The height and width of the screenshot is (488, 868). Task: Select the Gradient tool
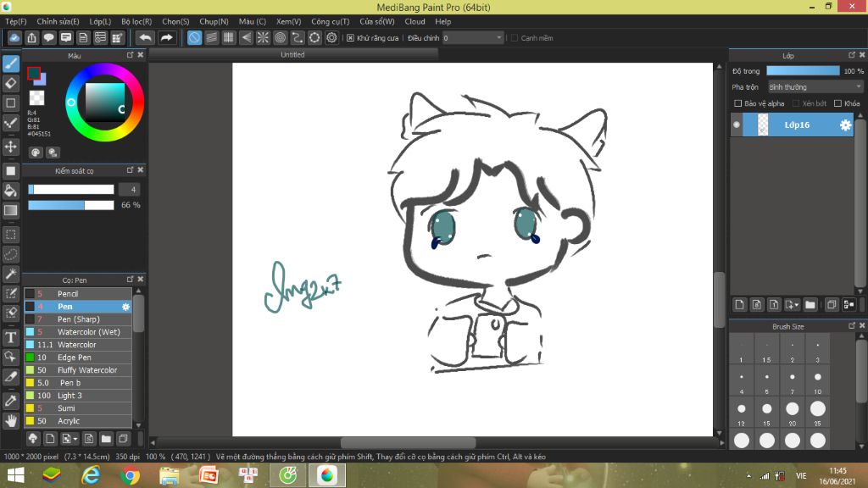pyautogui.click(x=10, y=210)
